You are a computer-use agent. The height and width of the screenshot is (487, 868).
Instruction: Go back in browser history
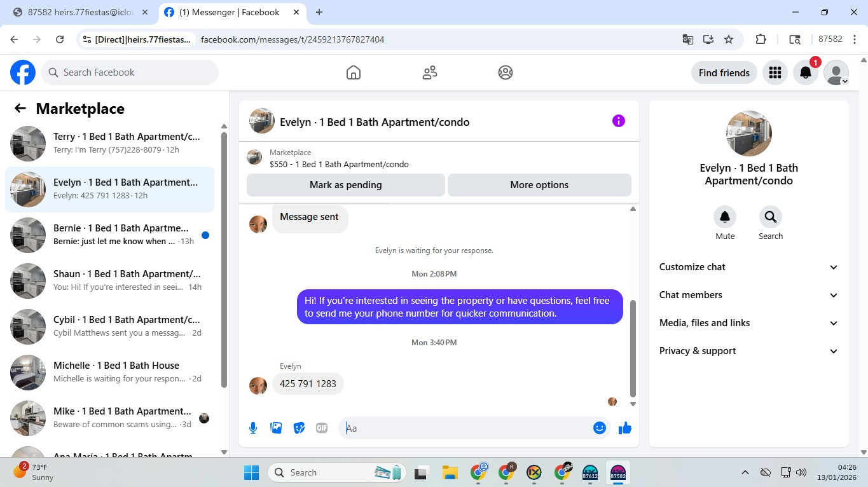14,39
